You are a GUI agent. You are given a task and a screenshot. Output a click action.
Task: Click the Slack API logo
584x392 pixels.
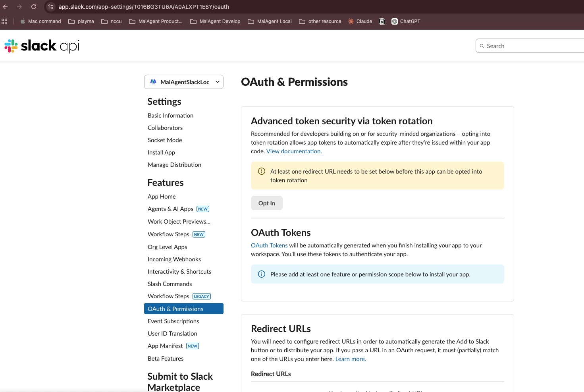tap(42, 46)
